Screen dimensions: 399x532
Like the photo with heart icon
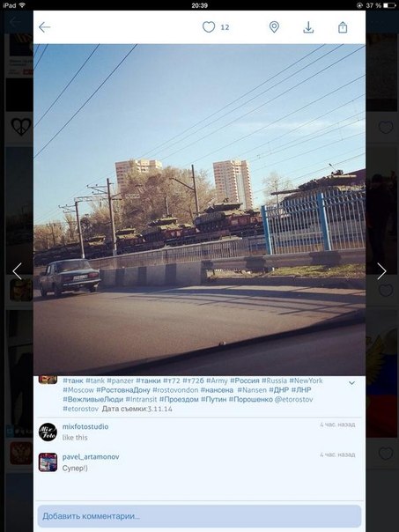click(x=209, y=27)
